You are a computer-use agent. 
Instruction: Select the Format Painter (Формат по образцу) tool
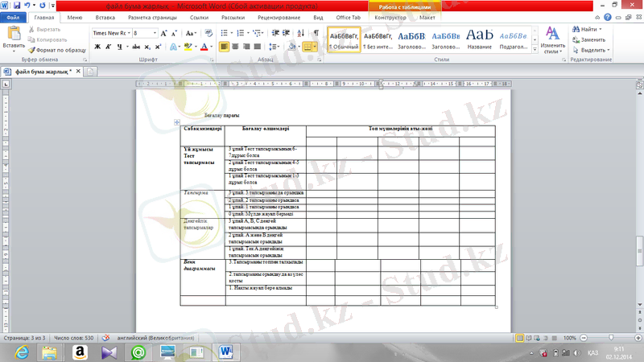[31, 49]
